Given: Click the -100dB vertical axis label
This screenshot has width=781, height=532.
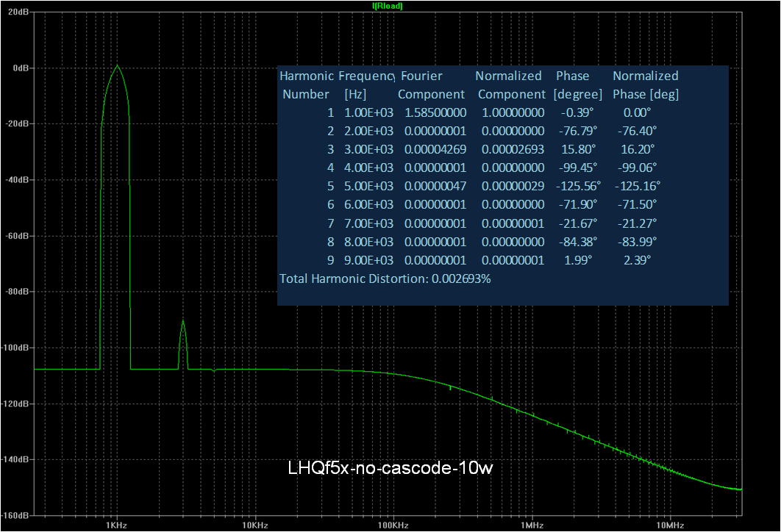Looking at the screenshot, I should click(15, 348).
